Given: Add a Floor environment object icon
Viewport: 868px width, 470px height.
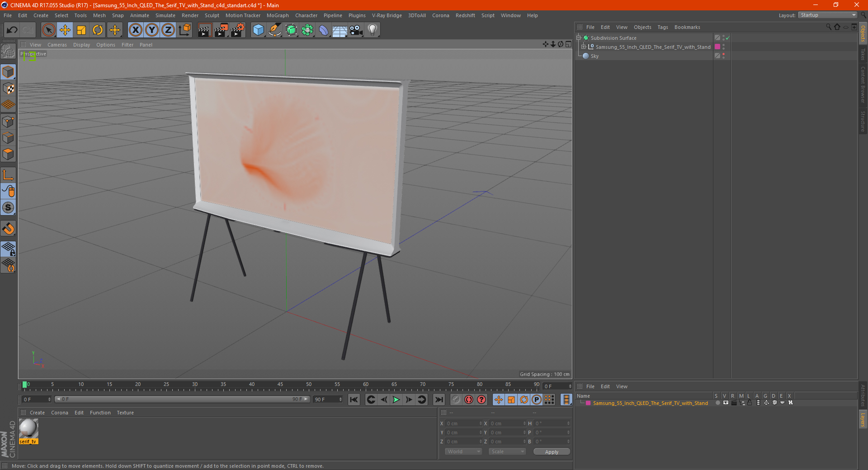Looking at the screenshot, I should pyautogui.click(x=340, y=30).
